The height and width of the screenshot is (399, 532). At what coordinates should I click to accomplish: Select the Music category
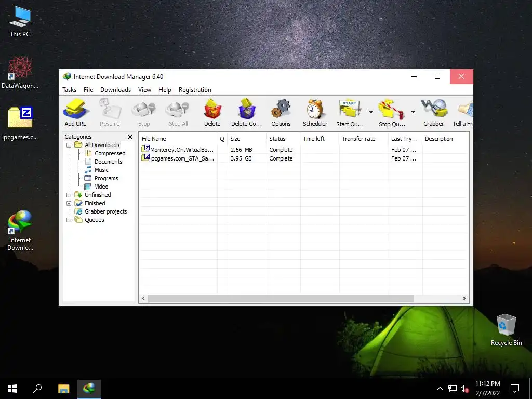pos(101,170)
